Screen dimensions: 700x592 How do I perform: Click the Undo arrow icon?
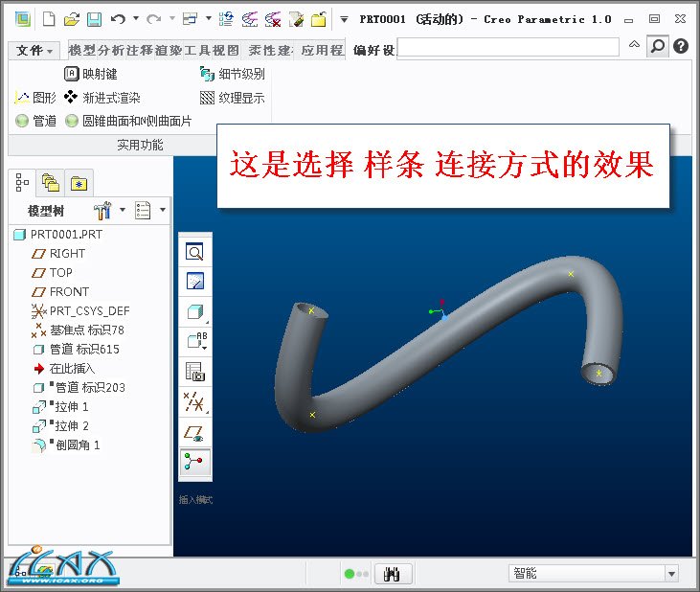[118, 18]
